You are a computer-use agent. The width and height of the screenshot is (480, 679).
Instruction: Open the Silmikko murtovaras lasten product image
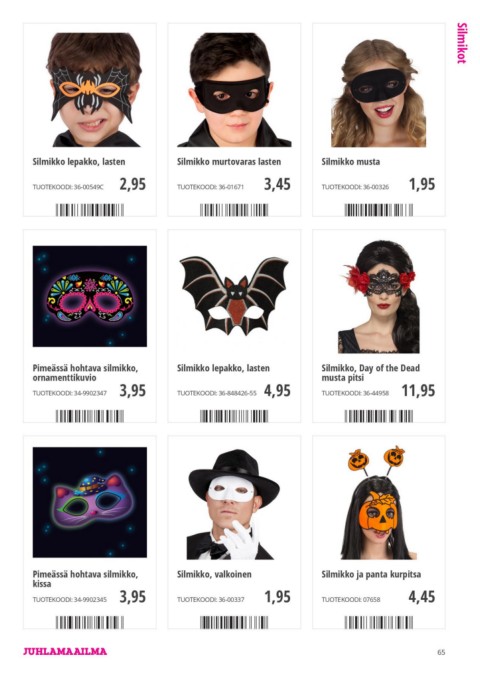[234, 90]
